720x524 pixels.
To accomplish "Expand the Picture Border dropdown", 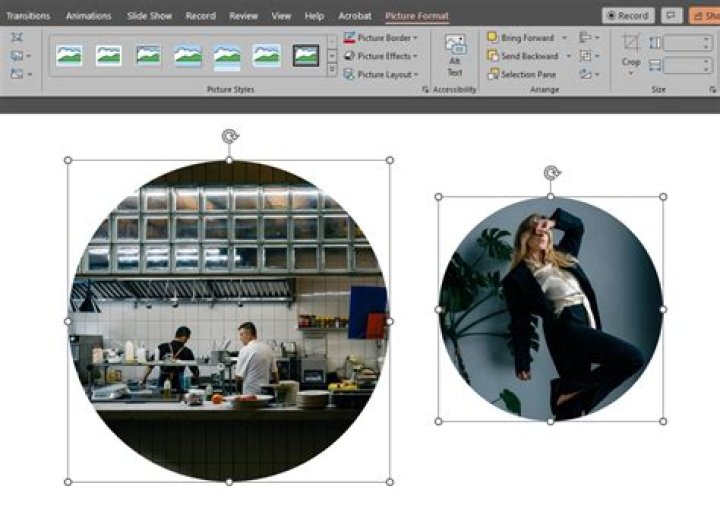I will 382,38.
